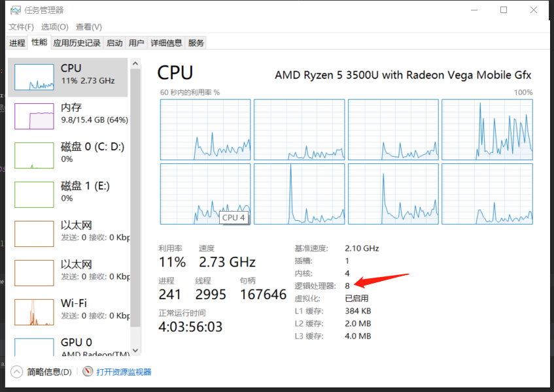The height and width of the screenshot is (392, 554).
Task: Click the sidebar scroll up arrow
Action: (135, 63)
